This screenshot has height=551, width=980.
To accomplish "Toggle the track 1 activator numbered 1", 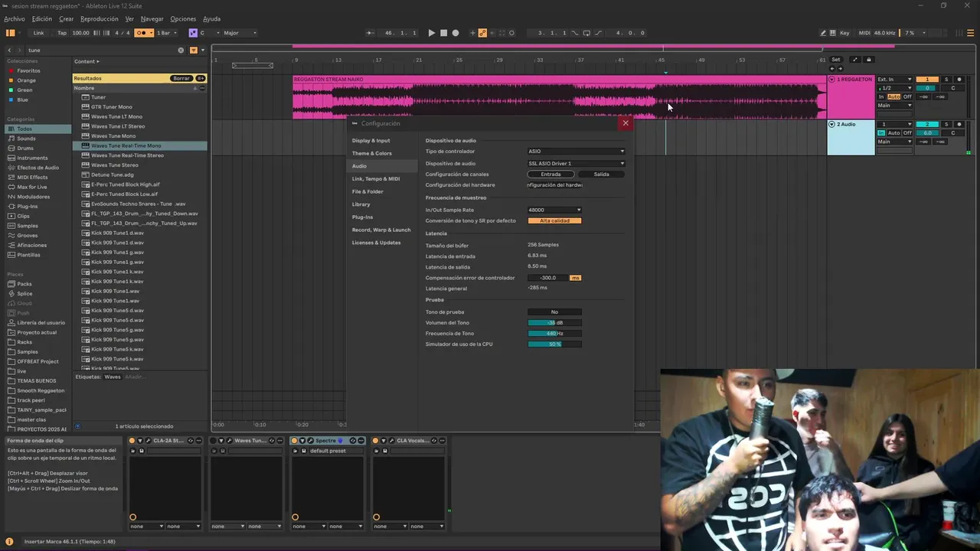I will [927, 80].
